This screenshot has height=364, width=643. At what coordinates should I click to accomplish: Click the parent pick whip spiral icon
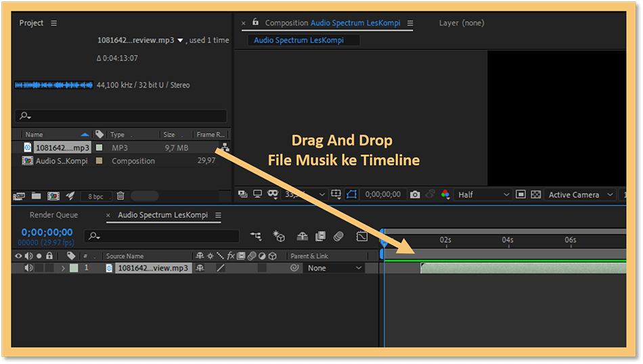294,268
